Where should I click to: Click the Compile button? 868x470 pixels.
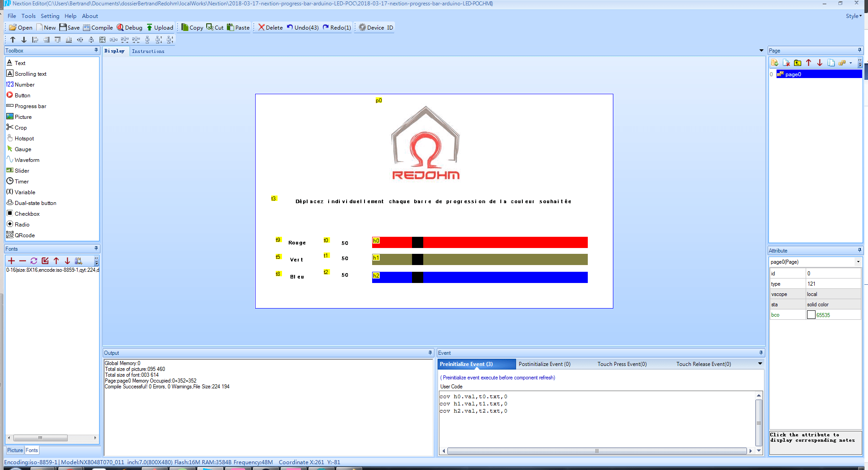pyautogui.click(x=98, y=27)
